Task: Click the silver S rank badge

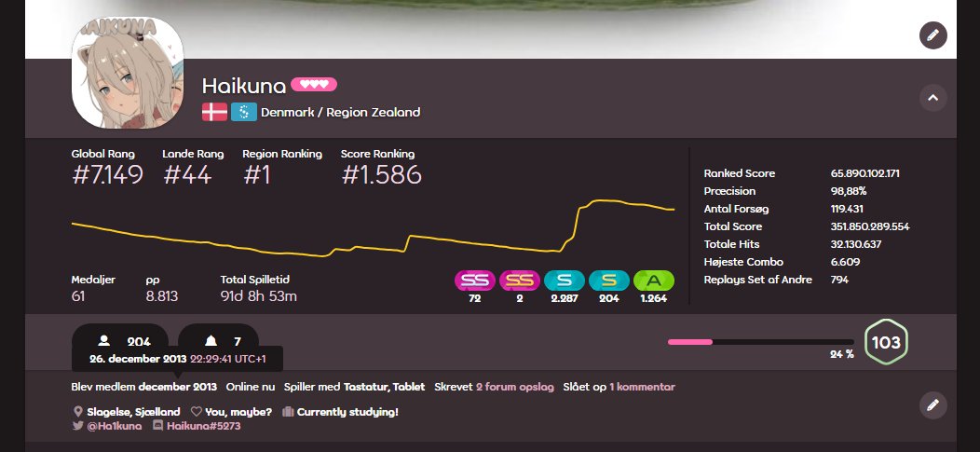Action: click(565, 281)
